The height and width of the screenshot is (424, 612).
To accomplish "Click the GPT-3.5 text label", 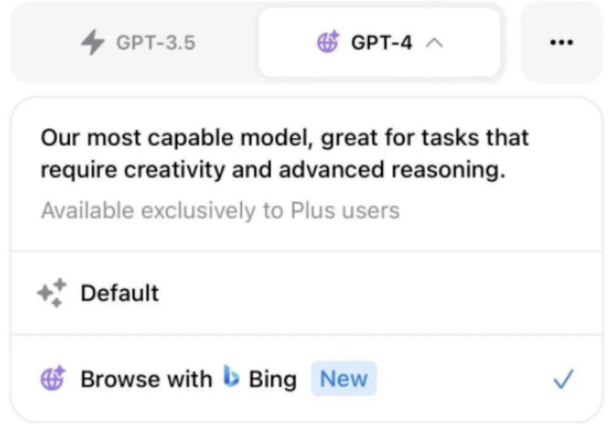I will point(155,43).
